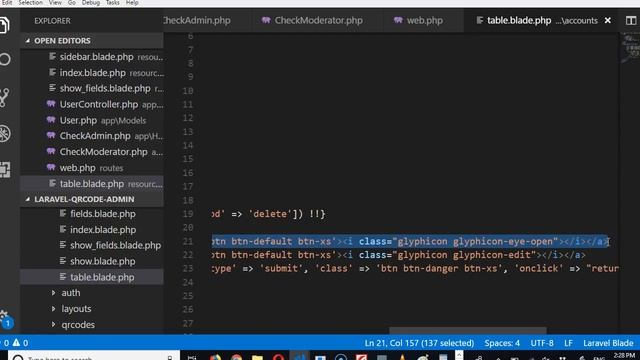Click glyphicon-edit text on line 22
640x360 pixels.
[x=492, y=255]
